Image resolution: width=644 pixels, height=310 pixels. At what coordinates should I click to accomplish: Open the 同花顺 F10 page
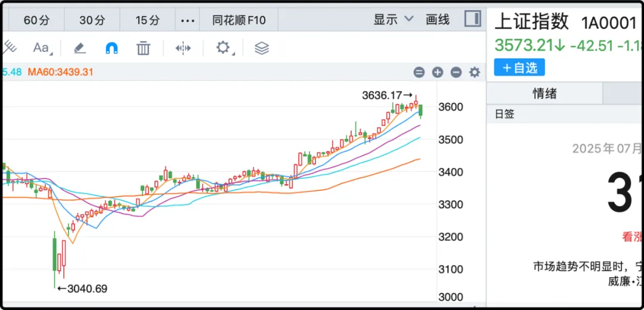[x=239, y=20]
